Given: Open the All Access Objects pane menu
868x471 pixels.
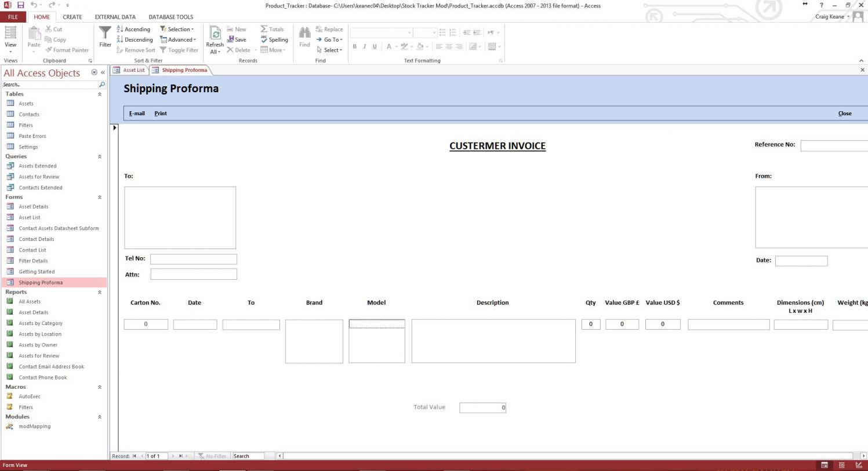Looking at the screenshot, I should 94,72.
